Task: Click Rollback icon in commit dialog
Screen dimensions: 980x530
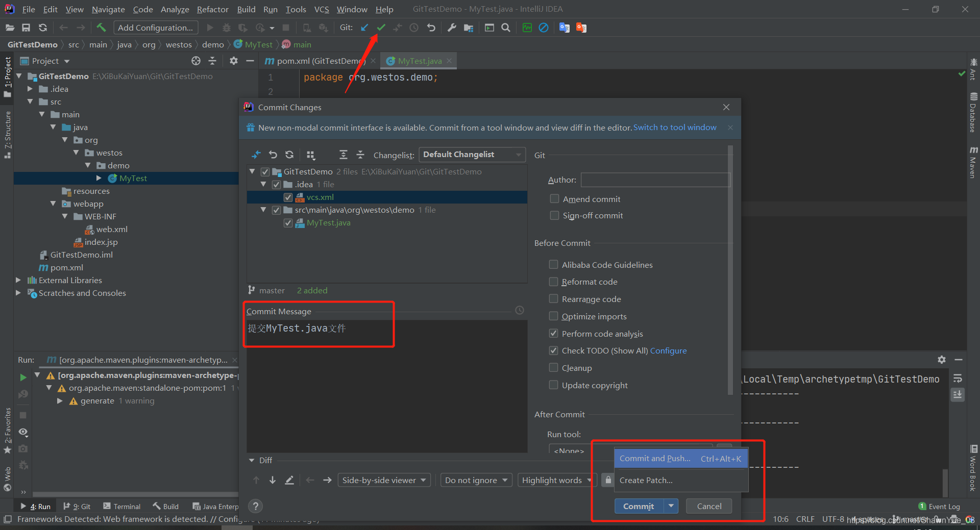Action: [x=273, y=155]
